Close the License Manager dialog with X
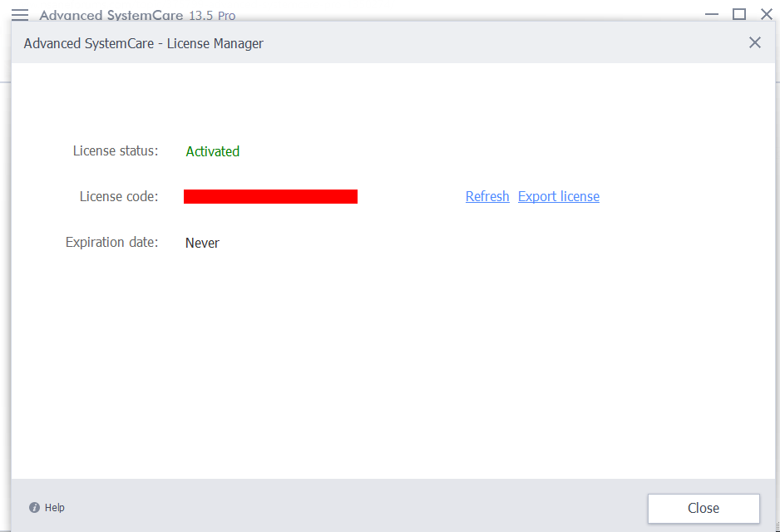The height and width of the screenshot is (532, 780). tap(754, 42)
